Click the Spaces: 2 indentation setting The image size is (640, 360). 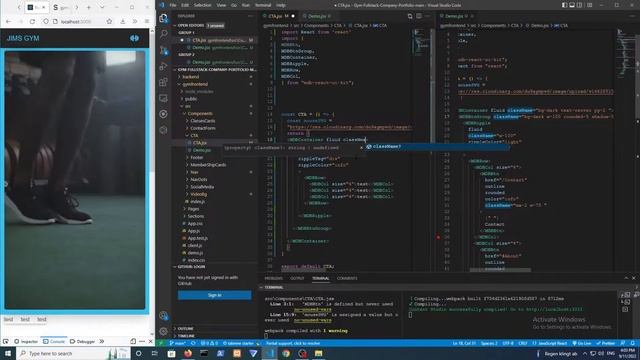[489, 343]
